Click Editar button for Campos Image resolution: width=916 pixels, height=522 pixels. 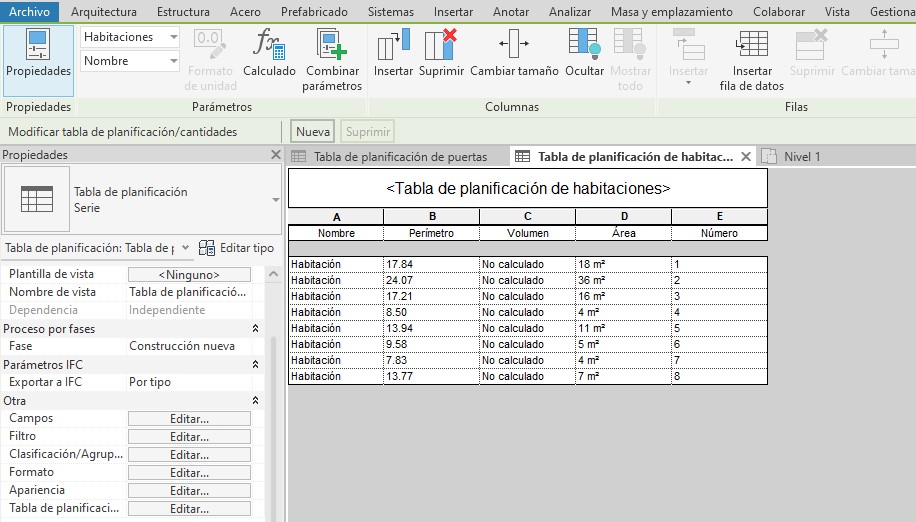click(x=189, y=419)
